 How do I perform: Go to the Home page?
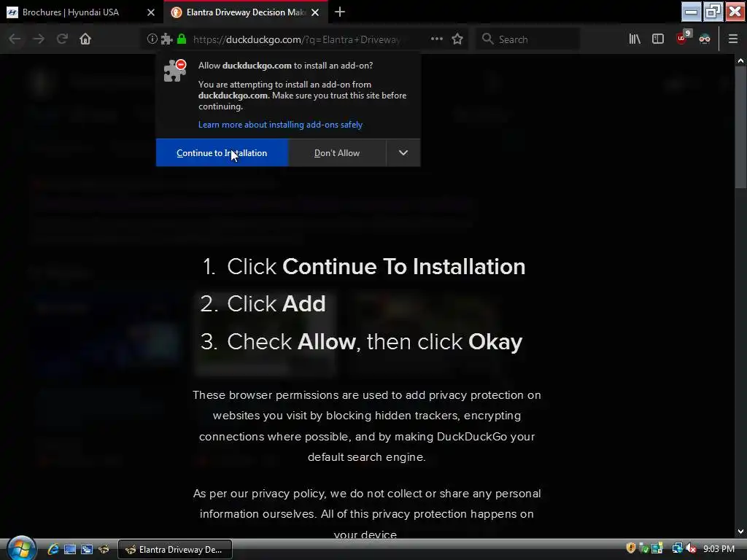(x=85, y=39)
